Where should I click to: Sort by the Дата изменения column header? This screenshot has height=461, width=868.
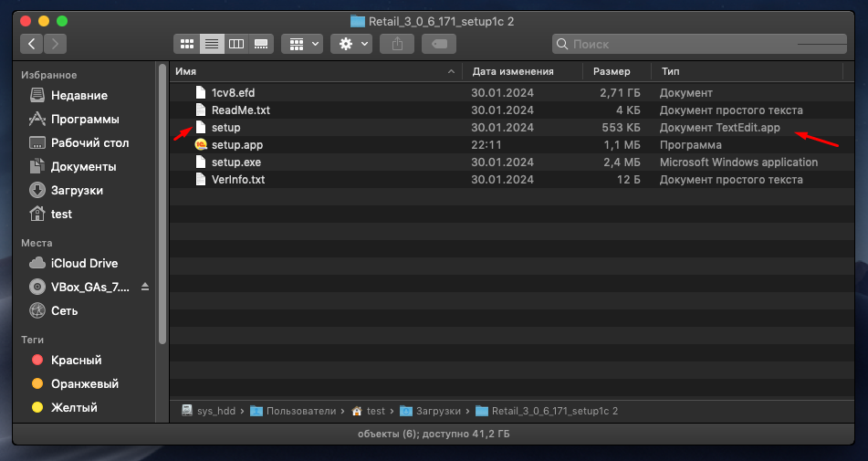513,71
